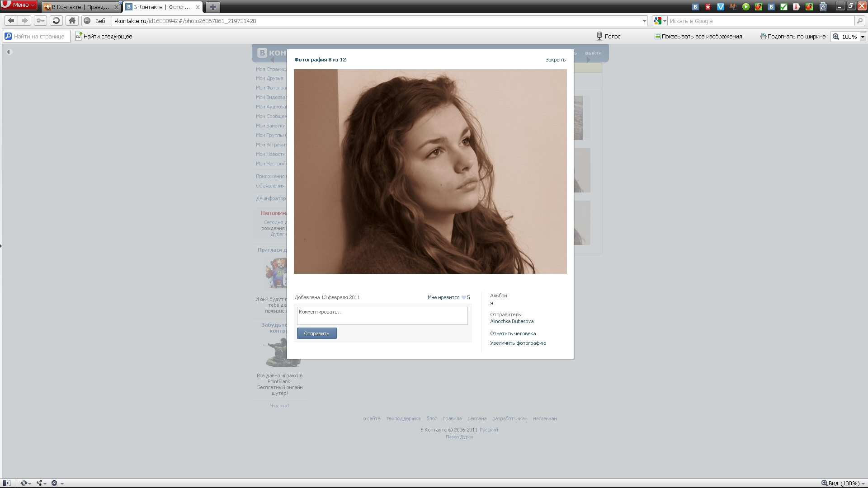Open the Opera Меню dropdown
This screenshot has height=488, width=868.
click(x=19, y=5)
